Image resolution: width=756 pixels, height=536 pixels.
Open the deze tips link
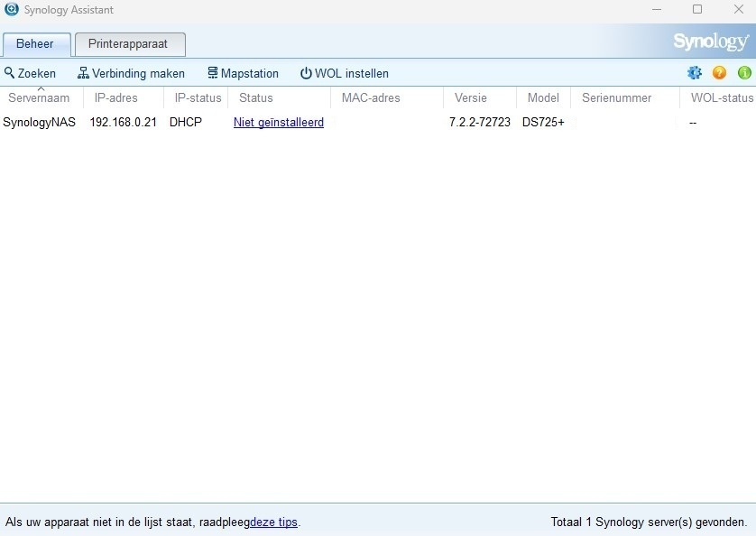[273, 522]
